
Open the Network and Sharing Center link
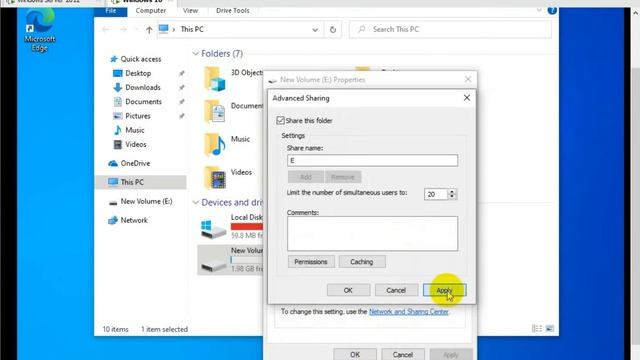409,311
